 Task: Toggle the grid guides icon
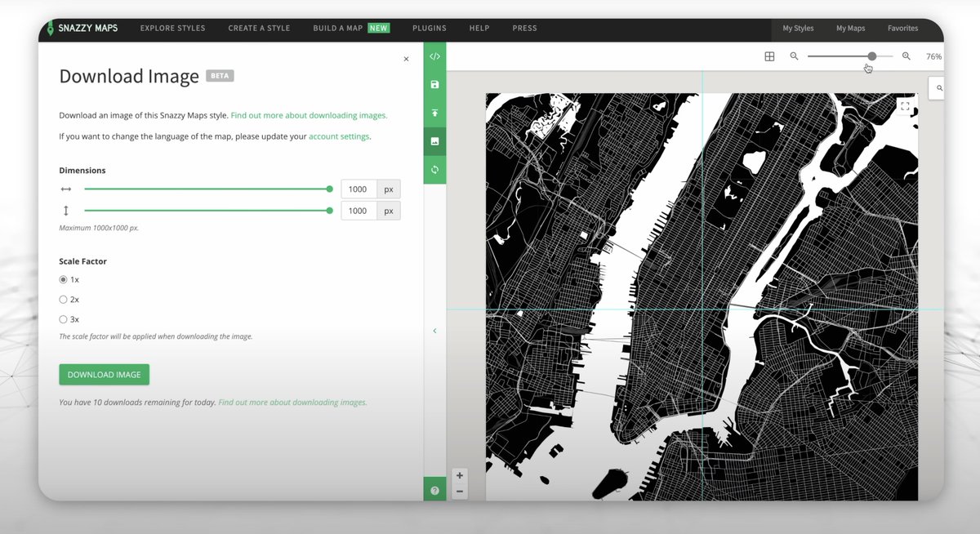tap(769, 56)
